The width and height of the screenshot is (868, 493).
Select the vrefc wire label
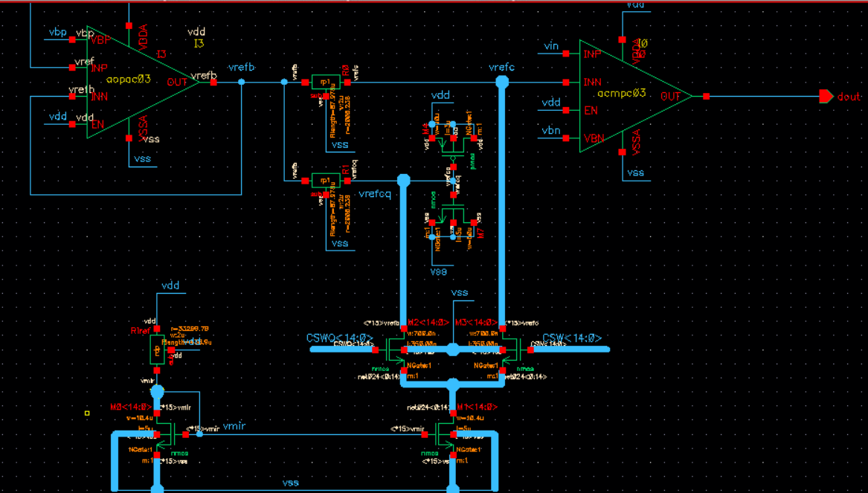(x=501, y=68)
